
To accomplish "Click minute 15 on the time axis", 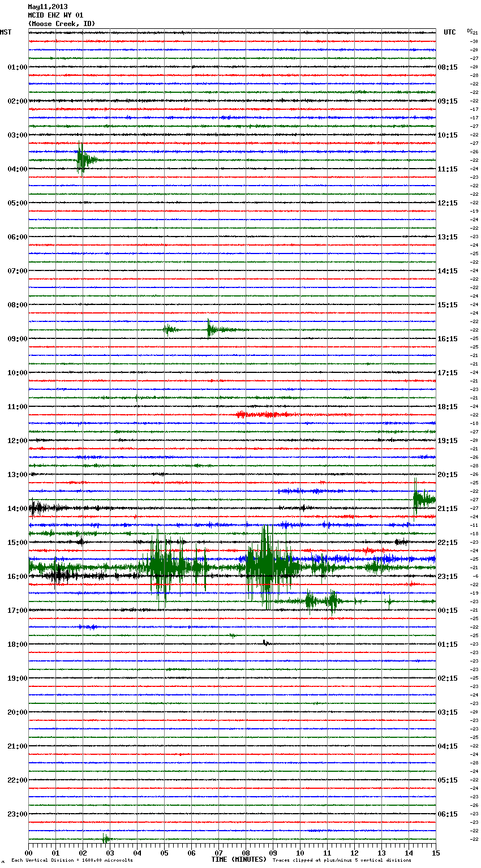I will tap(436, 853).
